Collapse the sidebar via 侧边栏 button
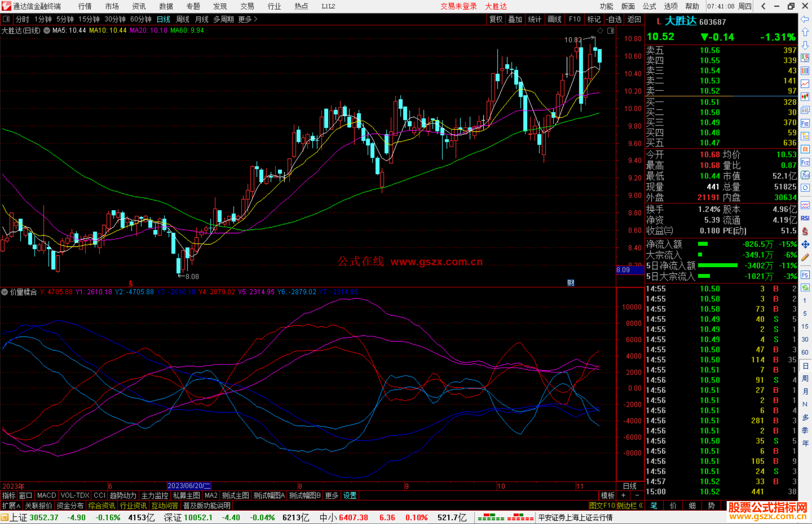The image size is (812, 524). [629, 506]
